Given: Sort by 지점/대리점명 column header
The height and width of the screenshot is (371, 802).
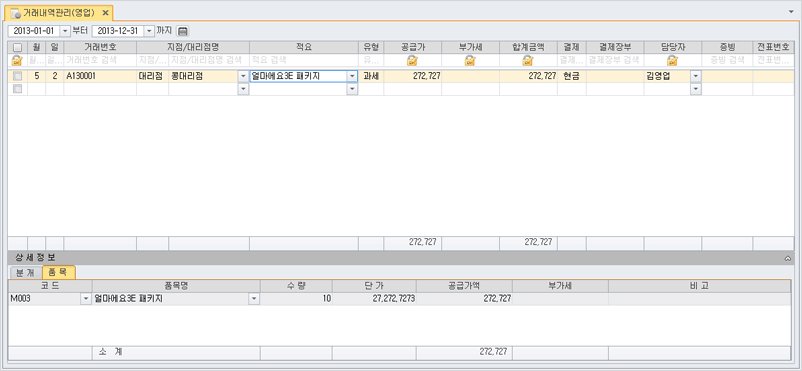Looking at the screenshot, I should (x=193, y=47).
